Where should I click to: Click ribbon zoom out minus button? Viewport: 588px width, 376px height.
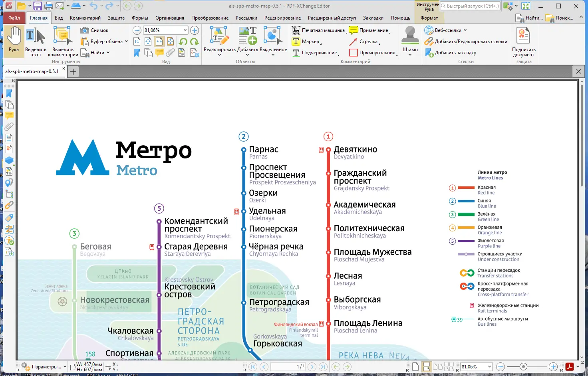[x=137, y=30]
